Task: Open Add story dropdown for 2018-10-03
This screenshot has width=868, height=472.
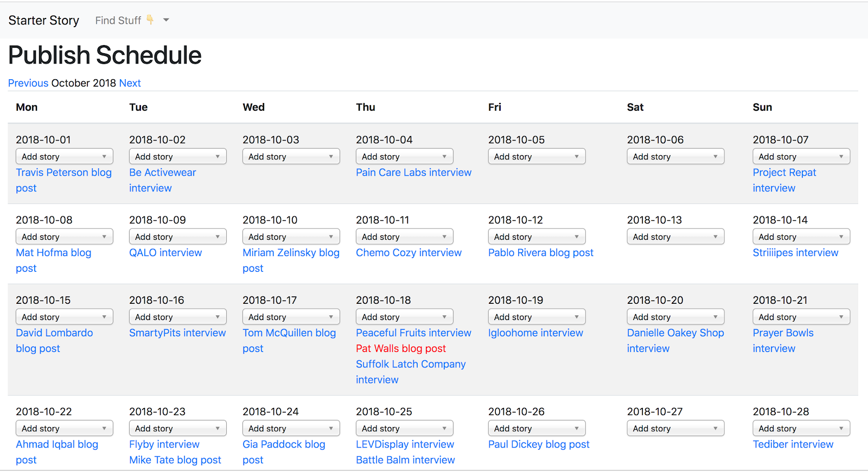Action: coord(291,156)
